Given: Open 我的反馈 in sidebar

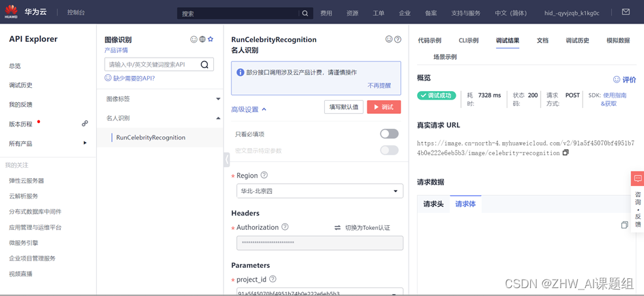Looking at the screenshot, I should point(20,104).
